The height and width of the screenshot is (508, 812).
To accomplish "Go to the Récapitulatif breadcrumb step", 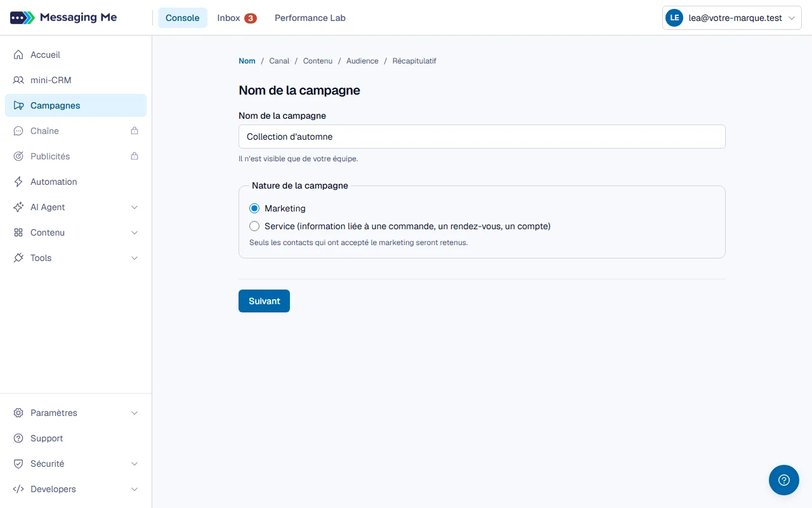I will point(414,61).
